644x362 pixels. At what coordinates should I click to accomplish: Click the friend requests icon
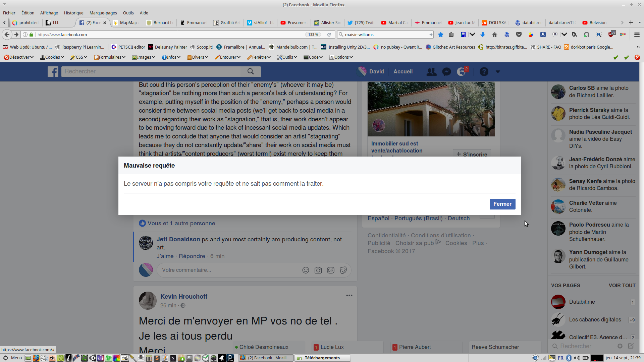tap(431, 71)
